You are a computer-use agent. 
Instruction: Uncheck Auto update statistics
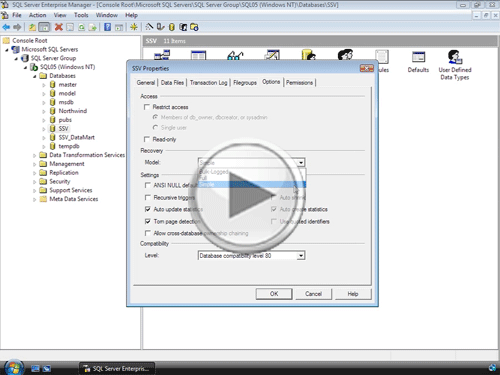147,209
